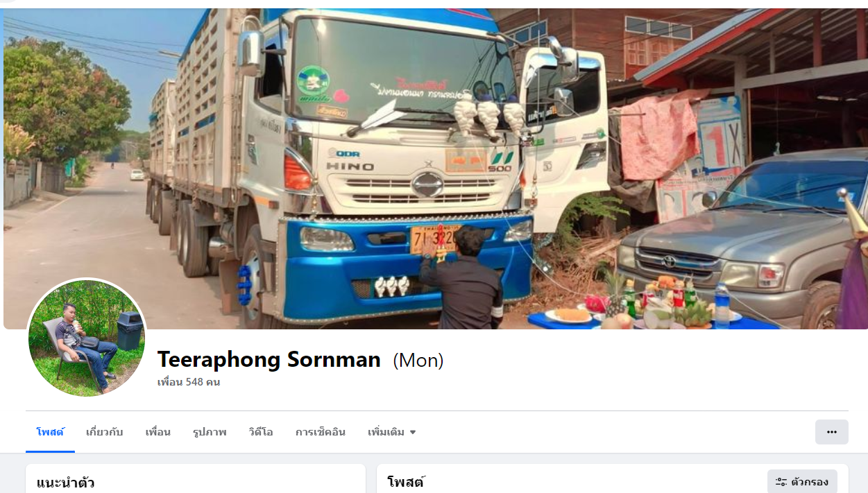Click the (Mon) nickname text
868x493 pixels.
pyautogui.click(x=418, y=360)
